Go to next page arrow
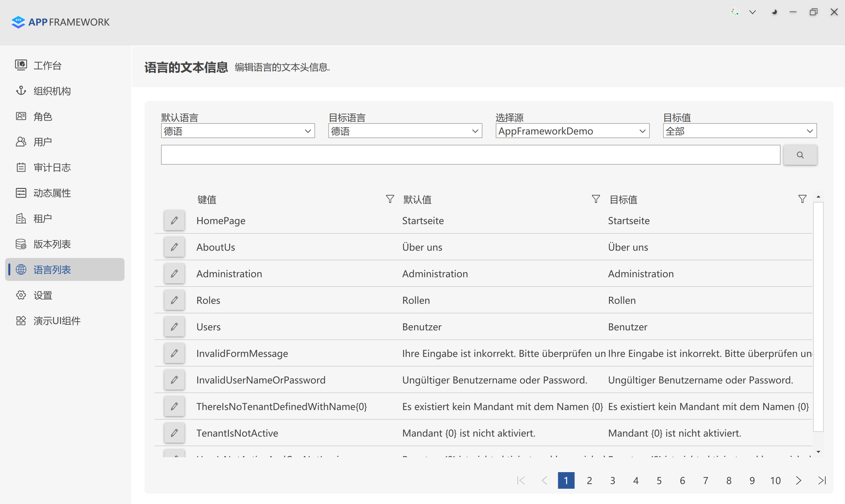 coord(799,480)
